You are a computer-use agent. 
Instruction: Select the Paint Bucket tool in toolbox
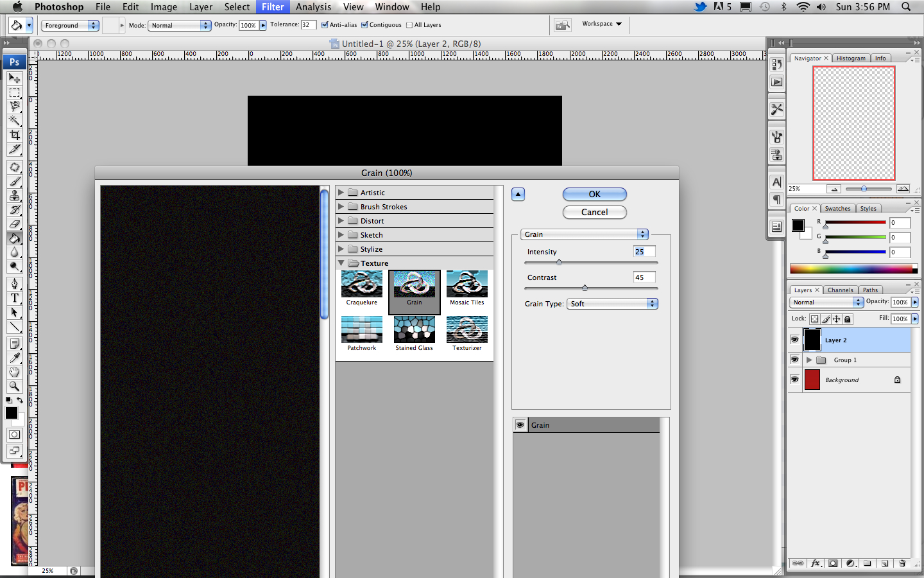point(14,238)
